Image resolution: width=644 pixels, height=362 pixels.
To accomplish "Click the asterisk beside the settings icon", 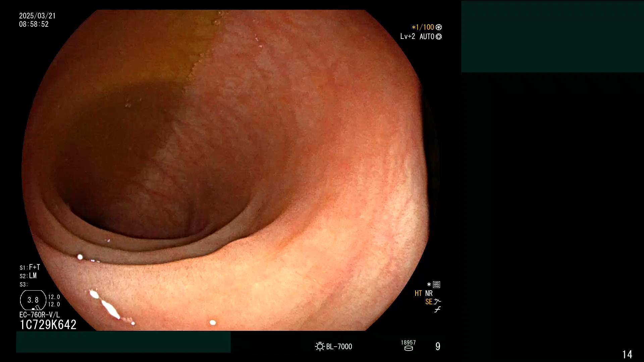I will [x=429, y=284].
